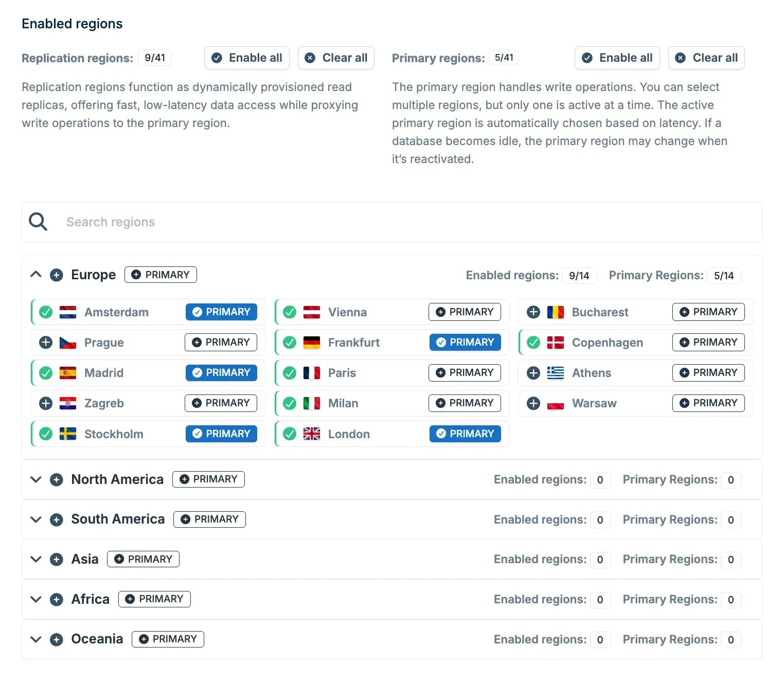Image resolution: width=784 pixels, height=683 pixels.
Task: Set all of Asia as PRIMARY
Action: coord(143,559)
